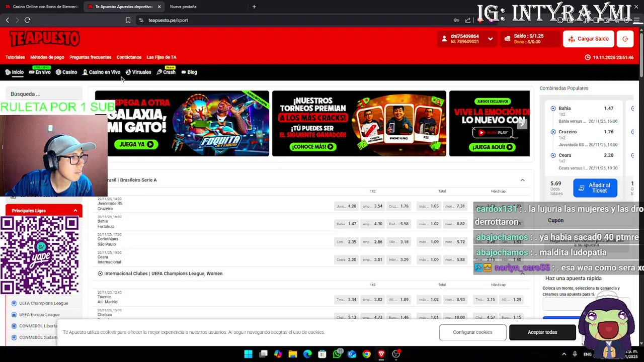Open En vivo section

point(40,72)
